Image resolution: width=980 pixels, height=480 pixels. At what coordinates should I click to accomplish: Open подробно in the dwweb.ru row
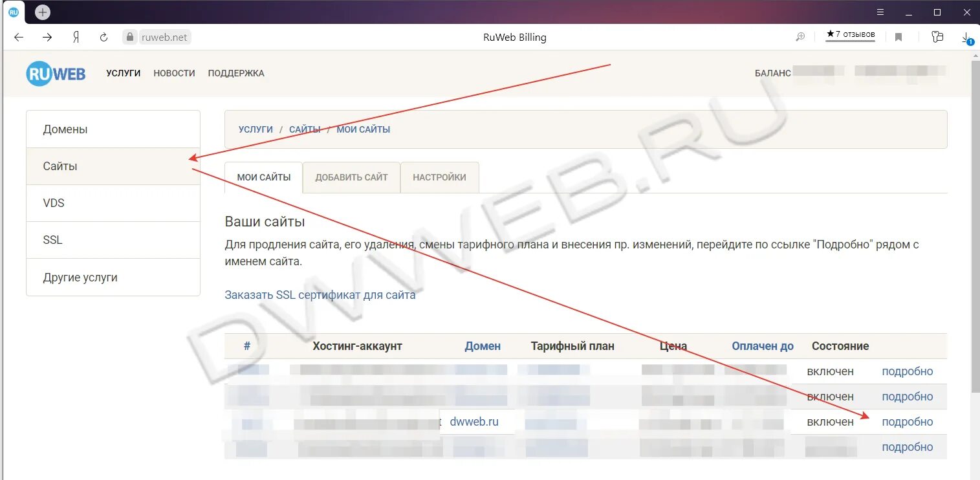click(908, 422)
